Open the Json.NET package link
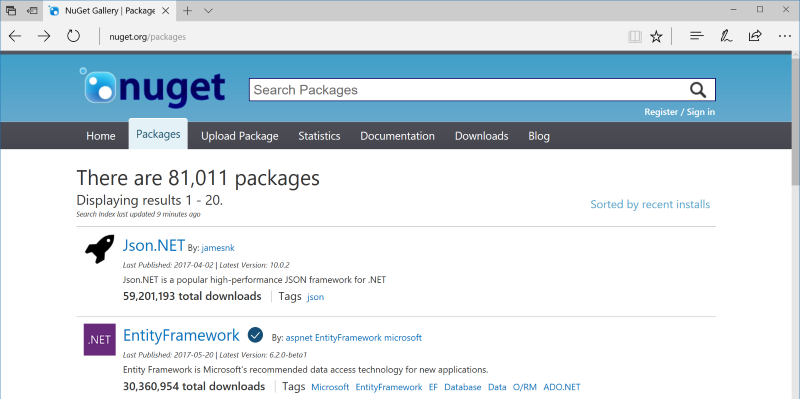The height and width of the screenshot is (399, 800). click(x=154, y=245)
